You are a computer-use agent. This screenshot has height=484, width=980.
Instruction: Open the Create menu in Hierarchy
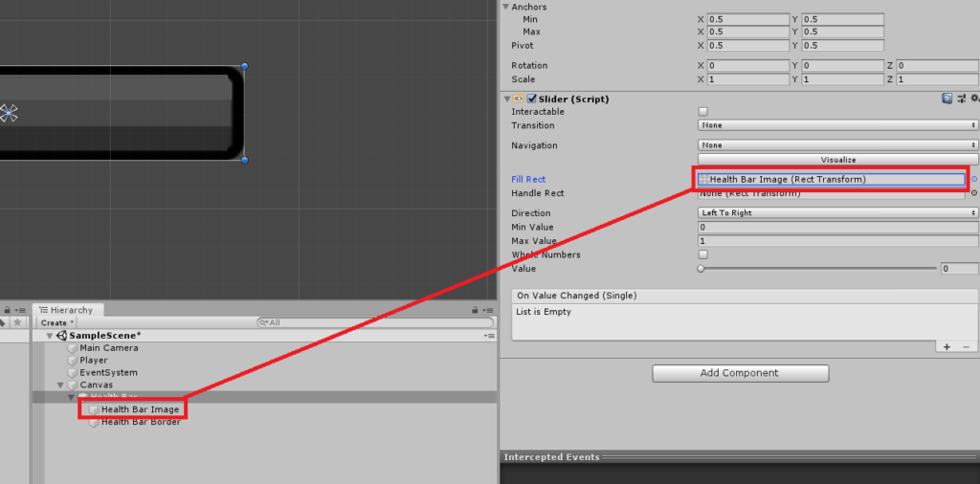[56, 323]
